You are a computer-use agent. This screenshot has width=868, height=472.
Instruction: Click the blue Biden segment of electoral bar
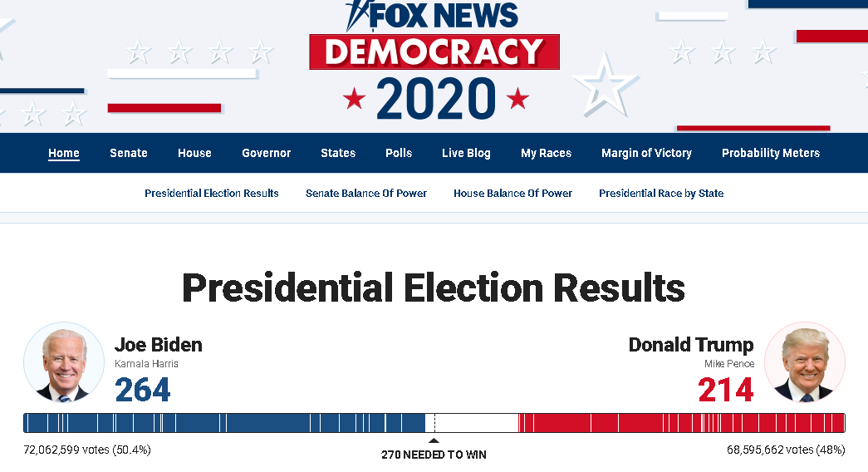(x=224, y=423)
